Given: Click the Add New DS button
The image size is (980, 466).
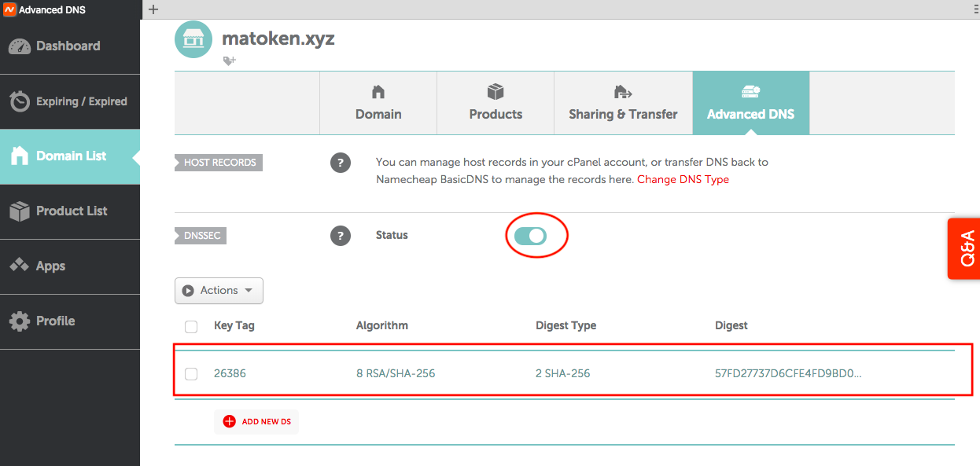Looking at the screenshot, I should pyautogui.click(x=256, y=421).
